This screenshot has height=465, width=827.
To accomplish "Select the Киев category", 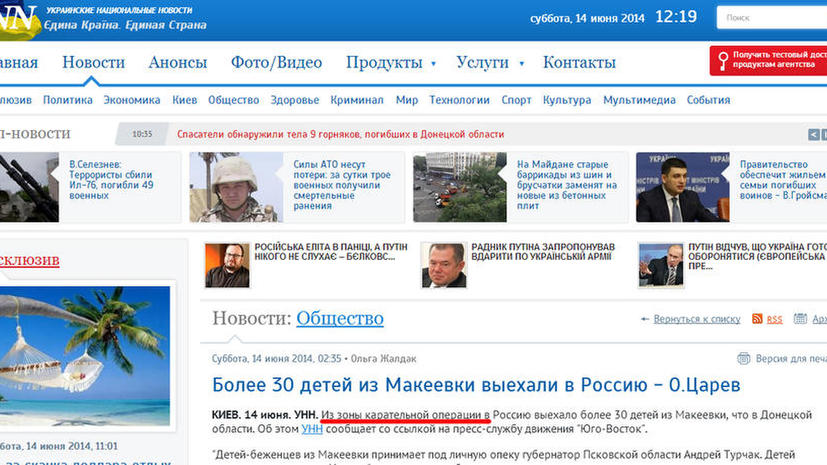I will coord(185,100).
